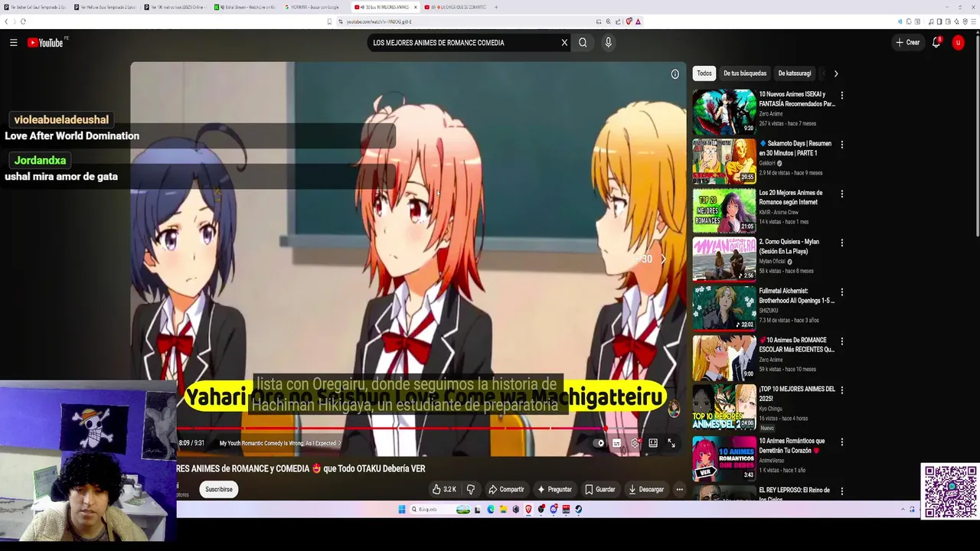Start voice search with the microphone icon
The image size is (980, 551).
coord(608,43)
